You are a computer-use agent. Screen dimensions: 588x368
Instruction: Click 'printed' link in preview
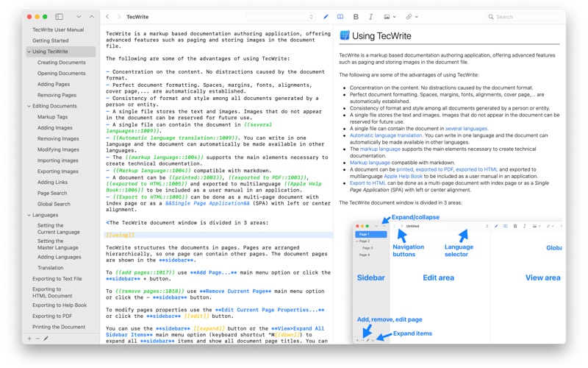click(x=405, y=169)
